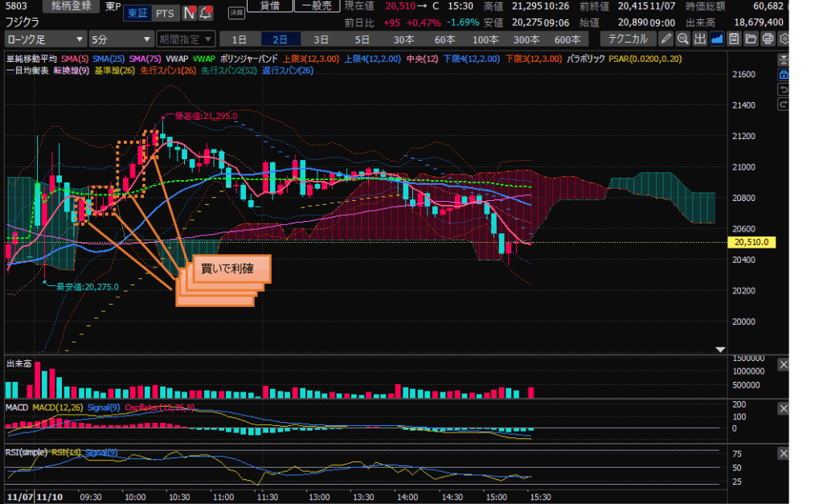The image size is (823, 504).
Task: Click the undo arrow beside price axis
Action: [784, 90]
